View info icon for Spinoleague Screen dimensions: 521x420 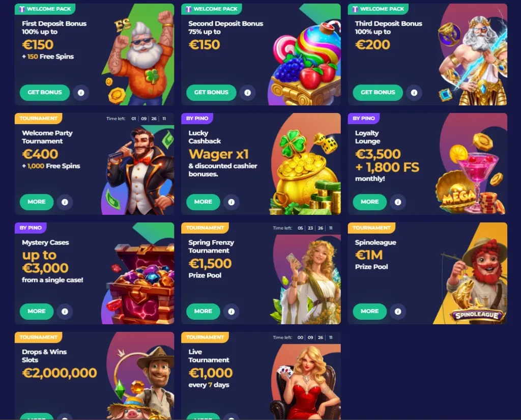coord(398,312)
